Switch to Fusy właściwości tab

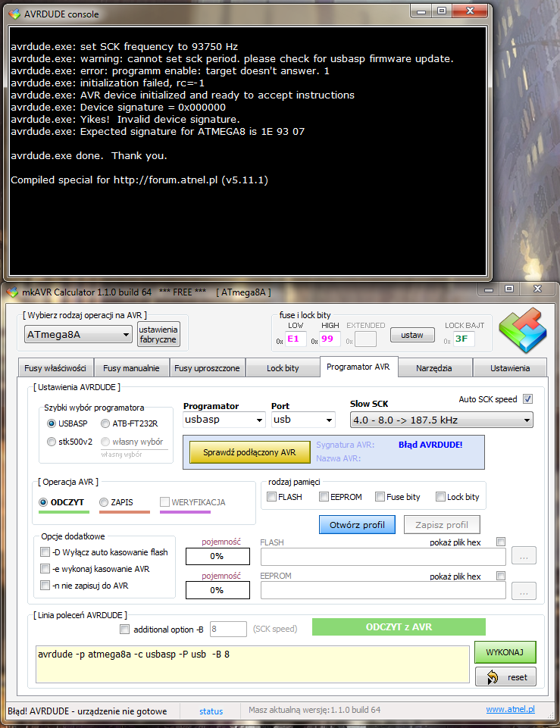click(55, 368)
